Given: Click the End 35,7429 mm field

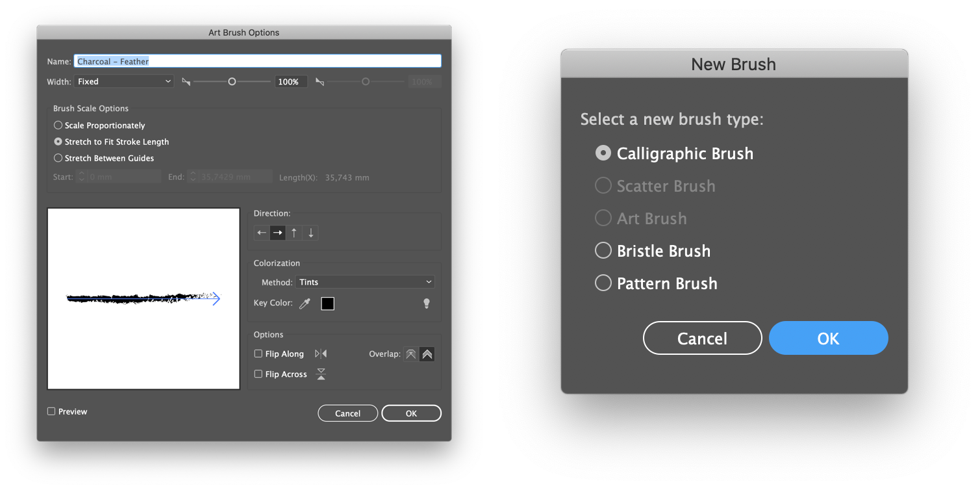Looking at the screenshot, I should [x=235, y=177].
